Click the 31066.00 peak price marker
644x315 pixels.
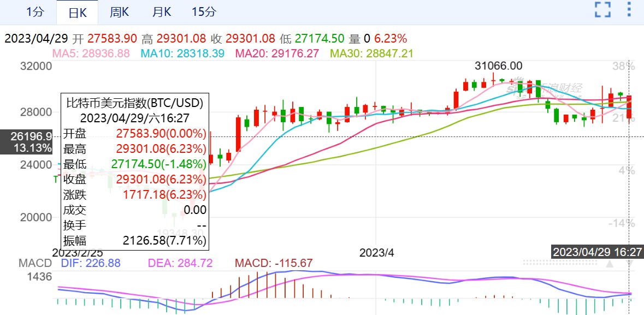click(498, 66)
